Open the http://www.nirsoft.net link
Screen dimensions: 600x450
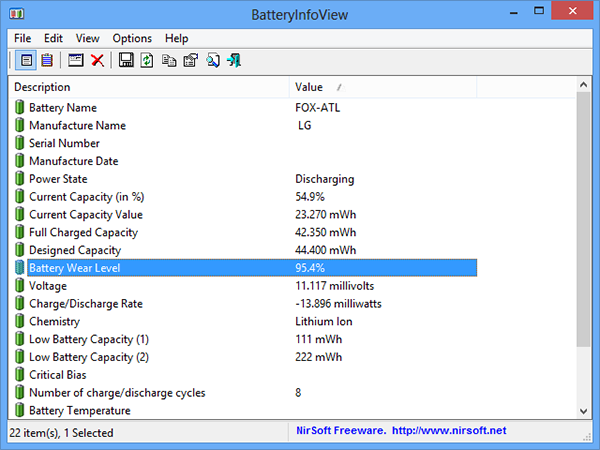coord(449,430)
